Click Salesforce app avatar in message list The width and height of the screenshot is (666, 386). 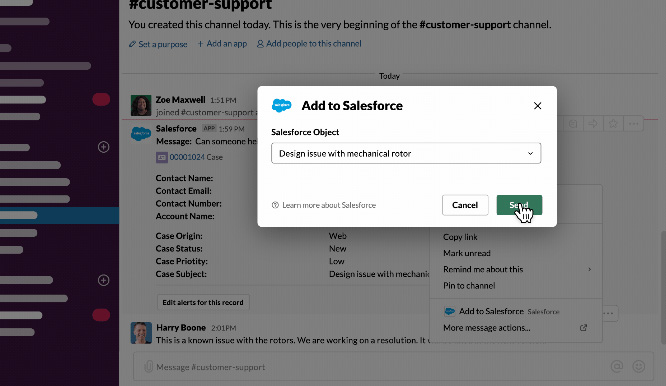(x=141, y=134)
